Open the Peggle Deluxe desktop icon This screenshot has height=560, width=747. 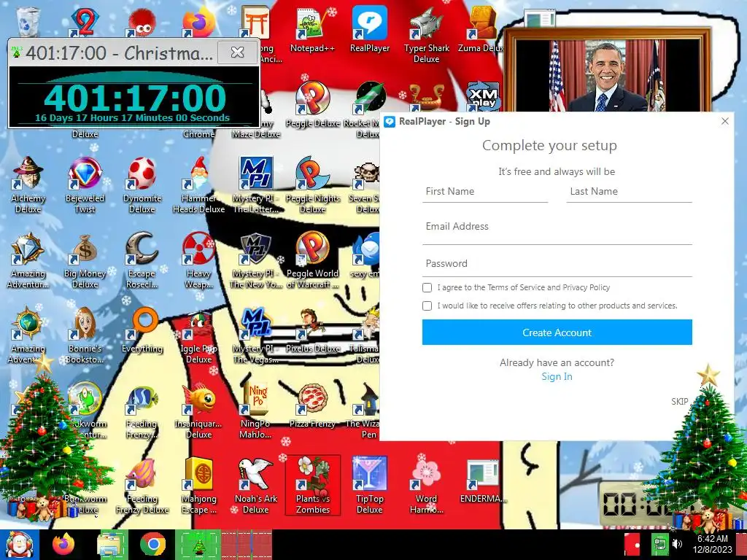point(312,105)
